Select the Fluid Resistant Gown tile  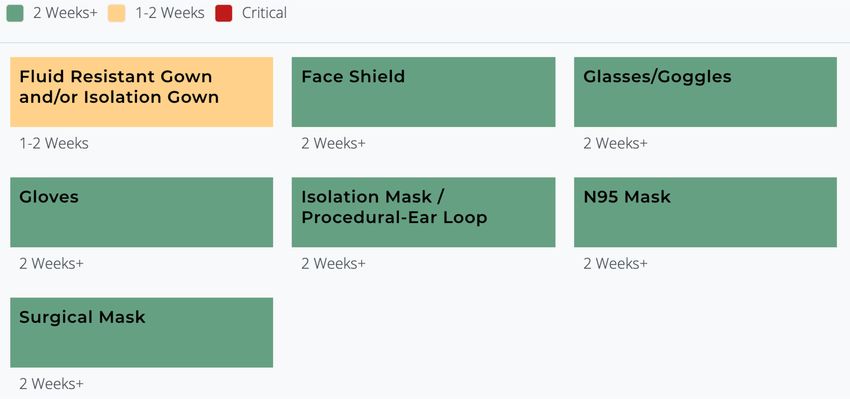[141, 92]
